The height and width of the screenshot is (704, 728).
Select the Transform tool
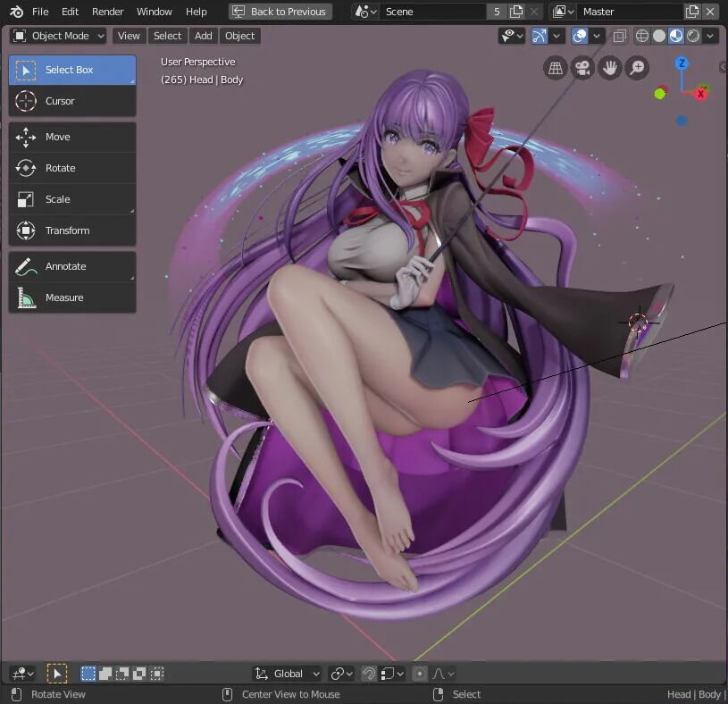pos(72,230)
